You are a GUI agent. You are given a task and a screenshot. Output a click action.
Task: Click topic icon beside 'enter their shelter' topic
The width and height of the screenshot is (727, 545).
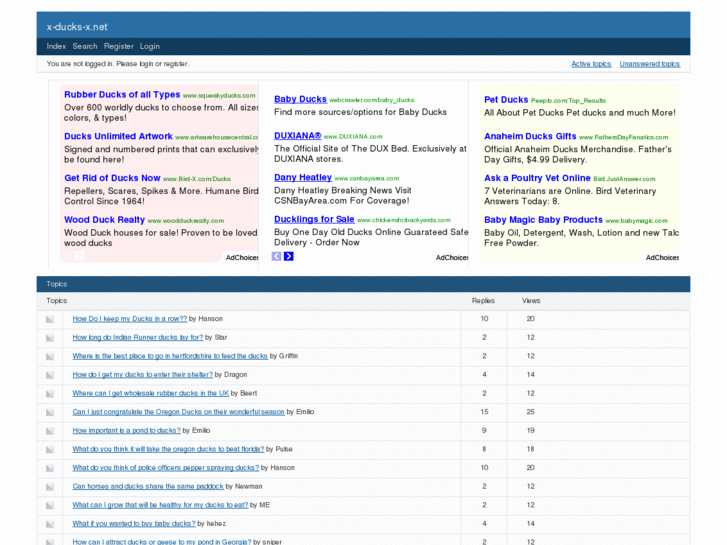[50, 375]
